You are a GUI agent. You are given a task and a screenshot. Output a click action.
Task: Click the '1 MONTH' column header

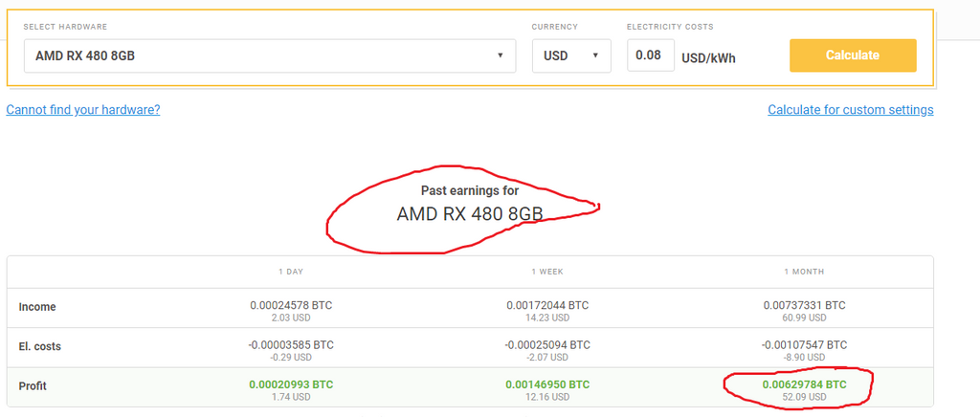pos(804,272)
